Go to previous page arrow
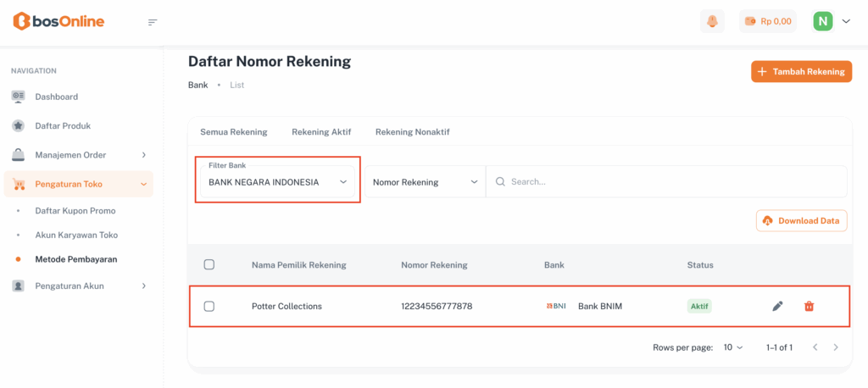868x388 pixels. click(815, 347)
